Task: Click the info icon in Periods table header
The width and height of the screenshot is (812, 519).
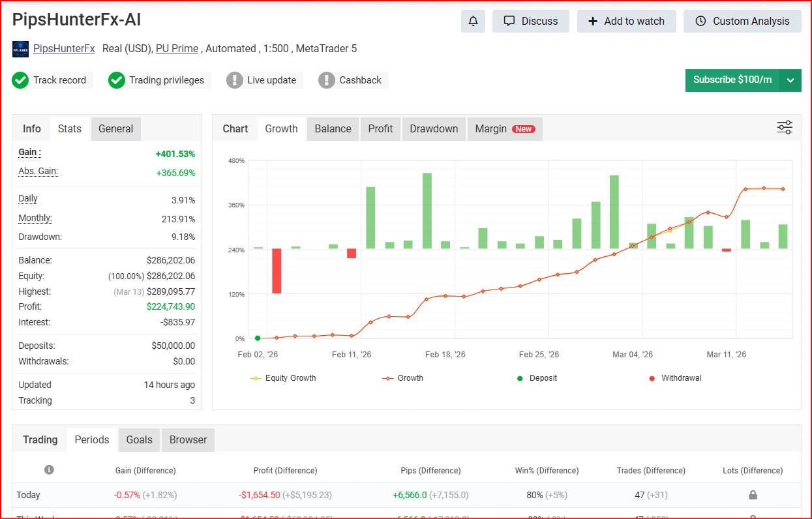Action: pos(49,469)
